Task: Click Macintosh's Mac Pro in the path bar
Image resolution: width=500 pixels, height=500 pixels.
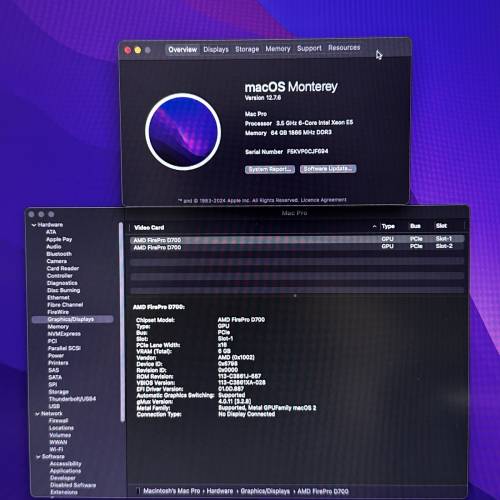Action: (172, 491)
